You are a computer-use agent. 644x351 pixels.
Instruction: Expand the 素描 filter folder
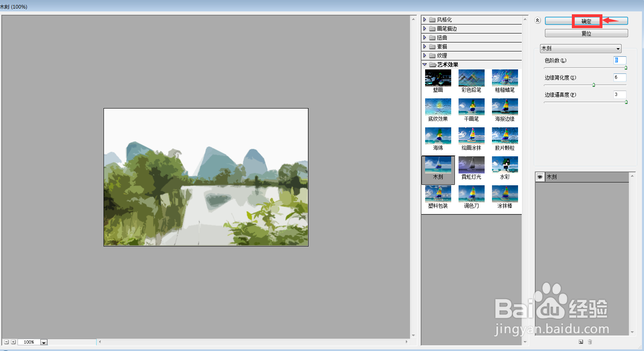(x=425, y=47)
